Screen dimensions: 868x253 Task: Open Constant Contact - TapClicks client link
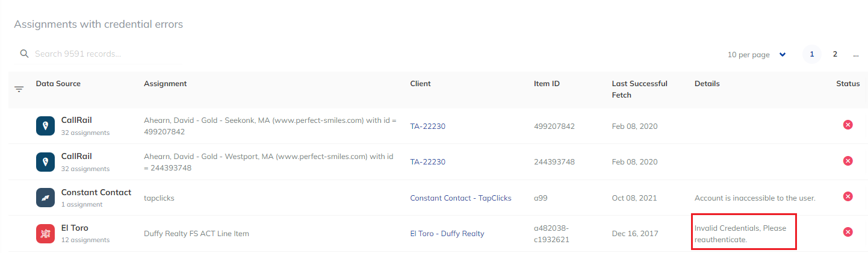coord(460,198)
